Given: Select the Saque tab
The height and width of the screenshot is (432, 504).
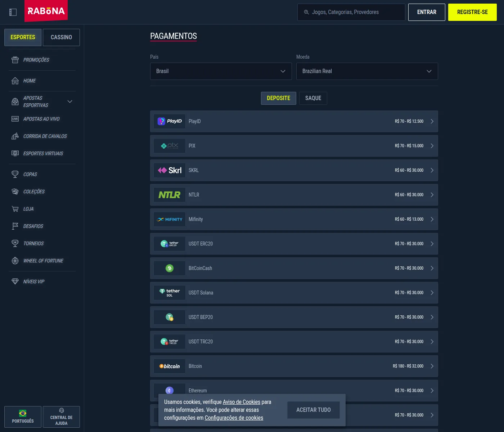Looking at the screenshot, I should coord(313,98).
